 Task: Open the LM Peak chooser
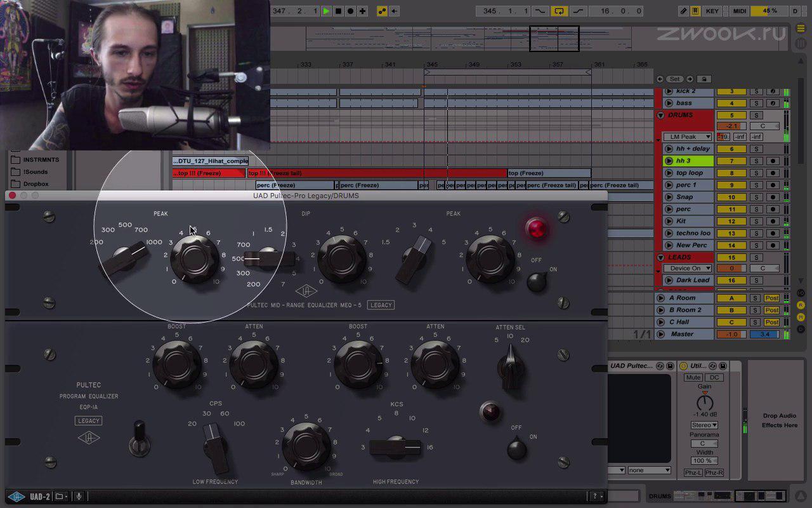coord(688,137)
